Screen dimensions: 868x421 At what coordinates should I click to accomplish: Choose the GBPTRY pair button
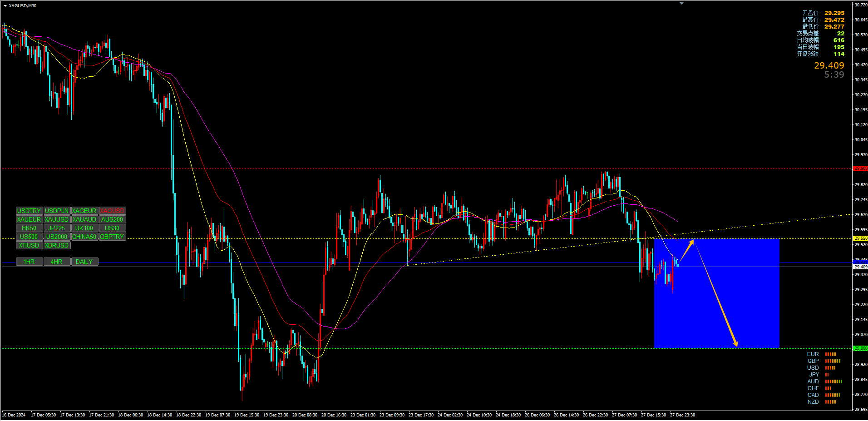click(112, 237)
